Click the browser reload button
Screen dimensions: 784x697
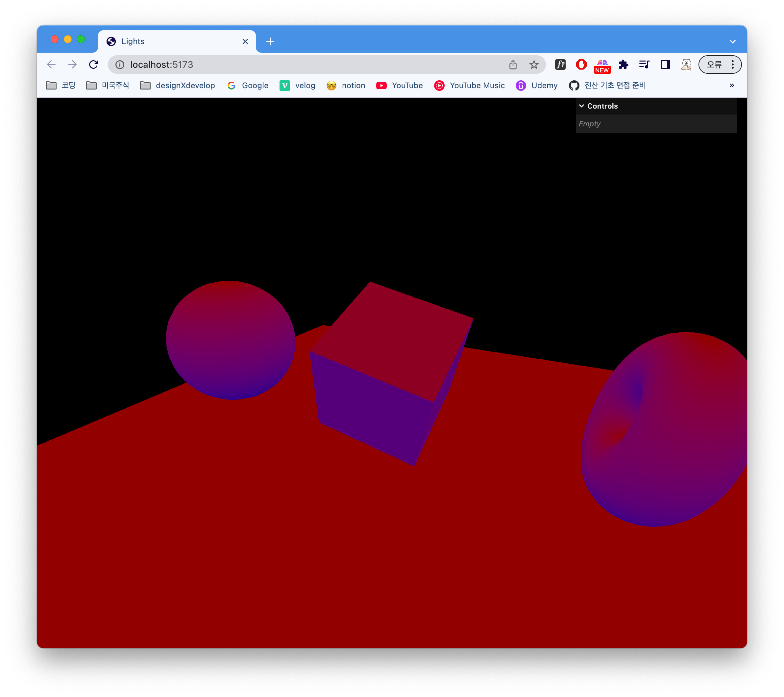click(94, 65)
